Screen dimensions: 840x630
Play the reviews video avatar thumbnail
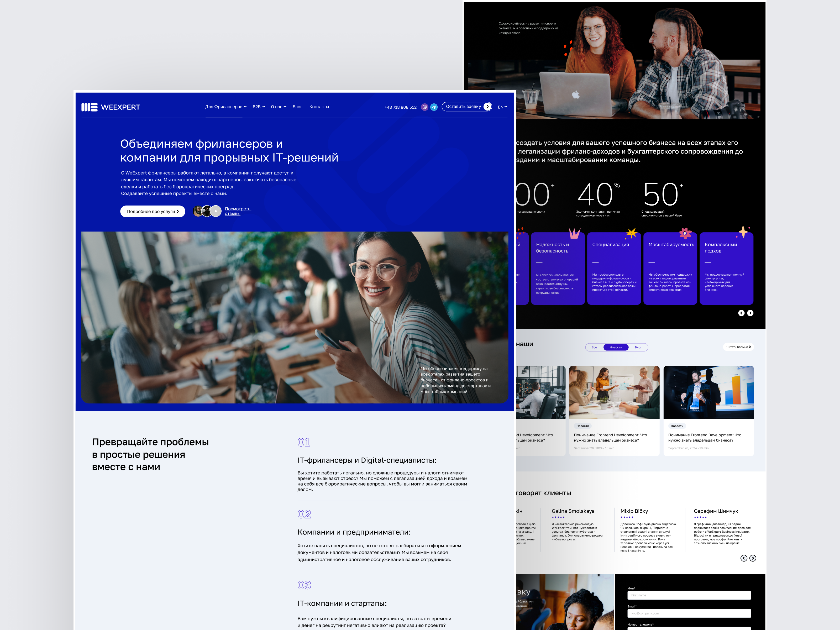point(216,211)
